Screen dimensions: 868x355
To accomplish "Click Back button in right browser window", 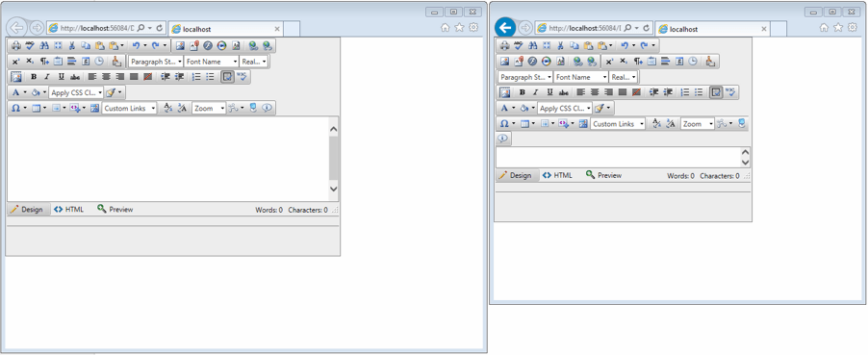I will click(x=505, y=28).
